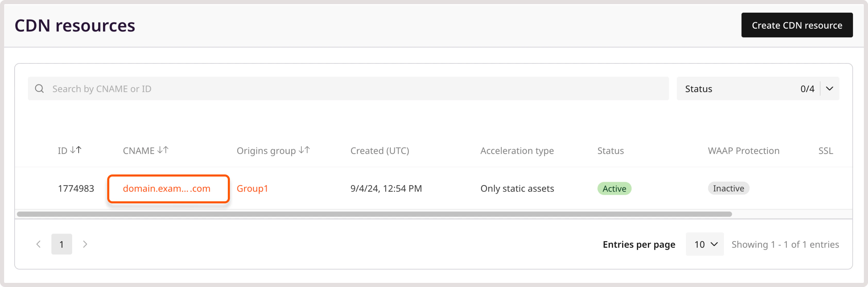Screen dimensions: 868x287
Task: Click the Acceleration type column header
Action: pyautogui.click(x=517, y=151)
